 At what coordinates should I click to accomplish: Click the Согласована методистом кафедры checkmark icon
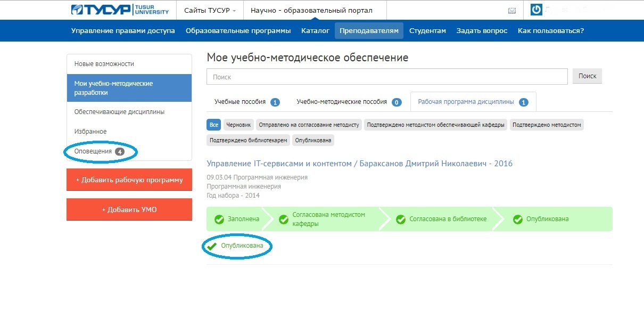[284, 219]
